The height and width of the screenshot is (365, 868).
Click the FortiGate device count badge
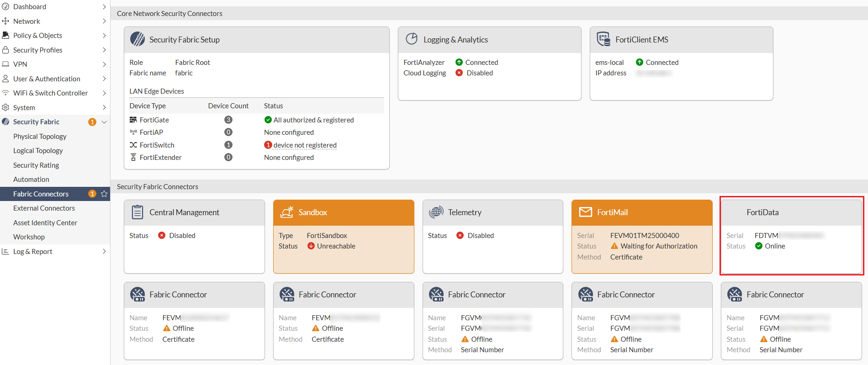(228, 120)
